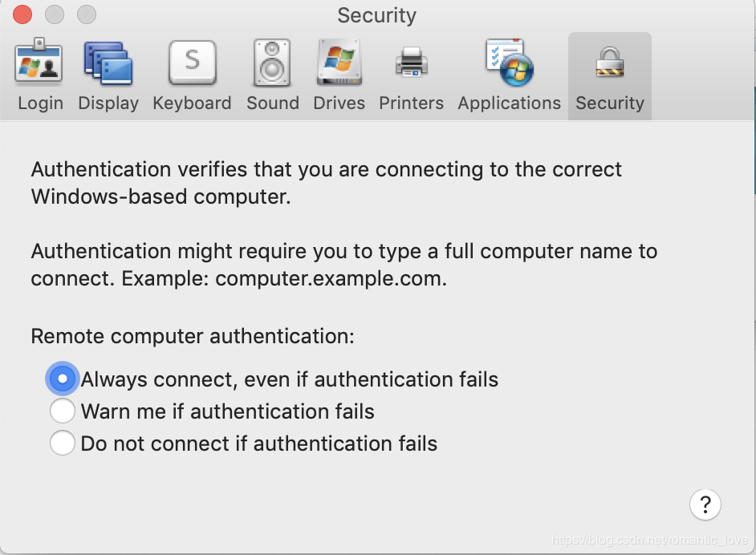This screenshot has height=555, width=756.
Task: Select the Always connect radio button
Action: [63, 379]
